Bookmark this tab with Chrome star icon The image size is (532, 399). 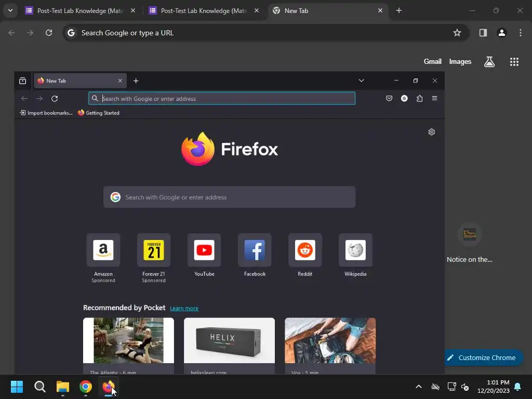coord(457,33)
